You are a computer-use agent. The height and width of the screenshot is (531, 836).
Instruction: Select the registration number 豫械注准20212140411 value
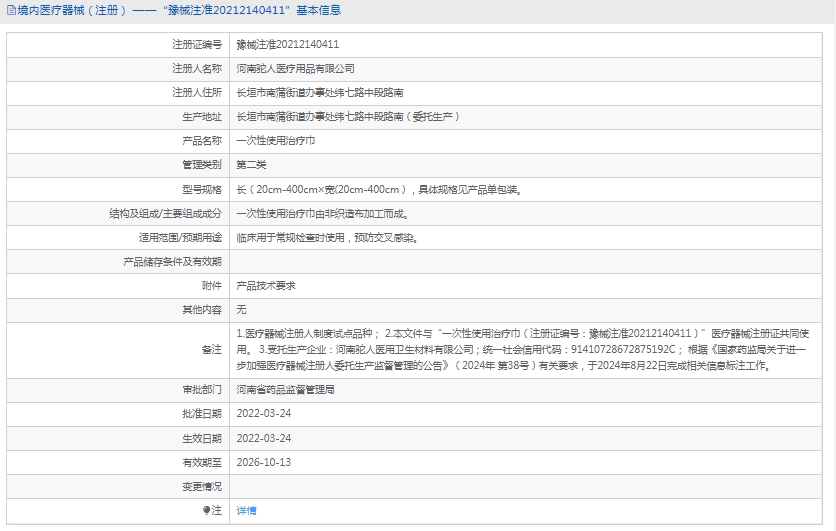pyautogui.click(x=287, y=45)
